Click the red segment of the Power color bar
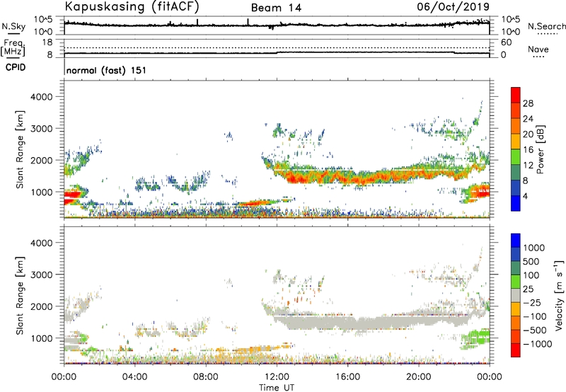The image size is (566, 392). coord(516,96)
